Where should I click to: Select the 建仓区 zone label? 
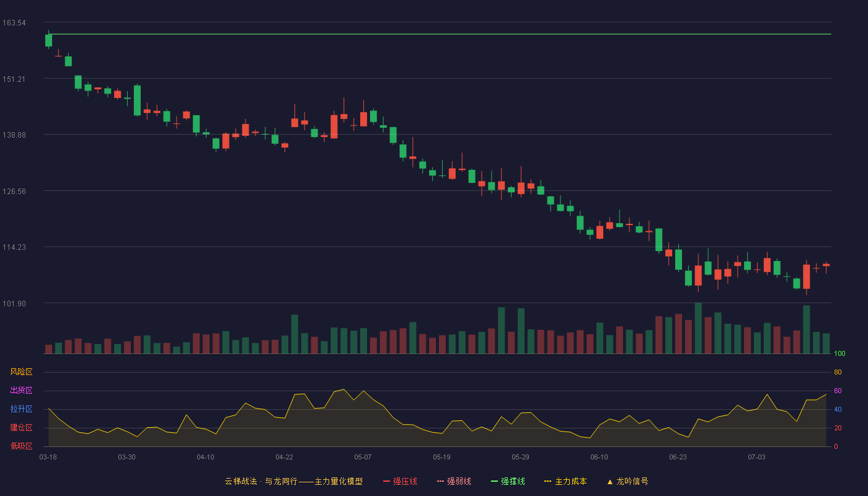point(21,428)
